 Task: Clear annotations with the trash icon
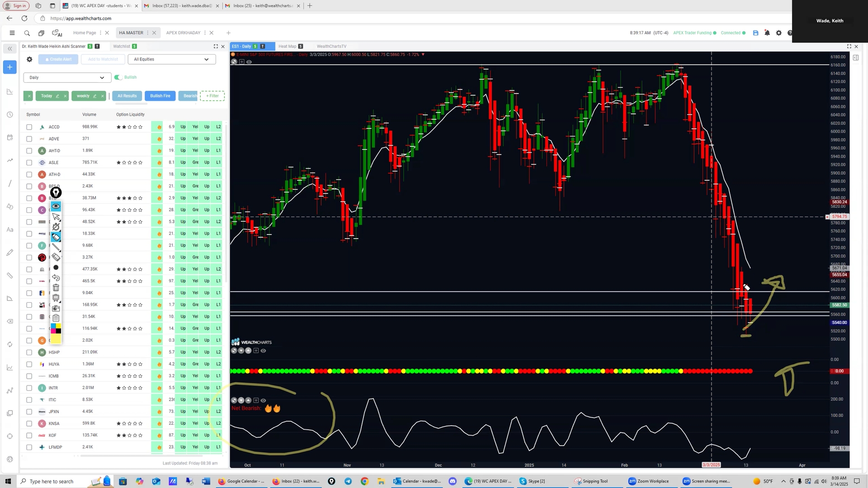coord(56,288)
